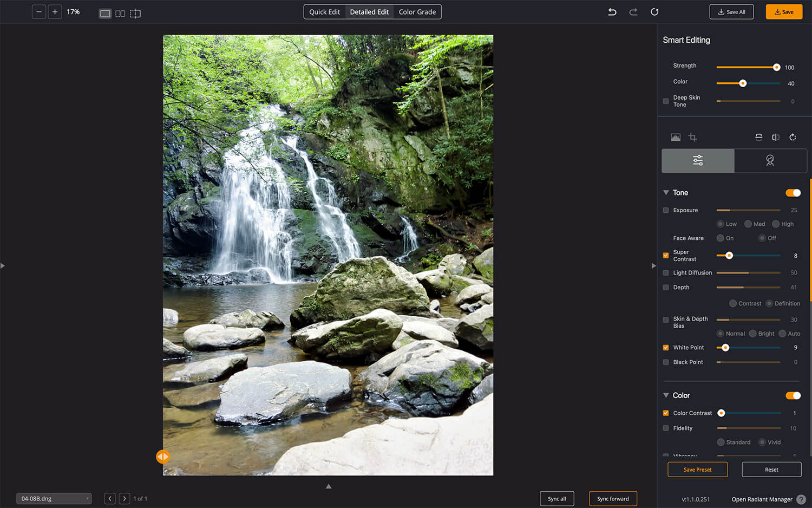
Task: Turn off the Tone section toggle
Action: (x=793, y=193)
